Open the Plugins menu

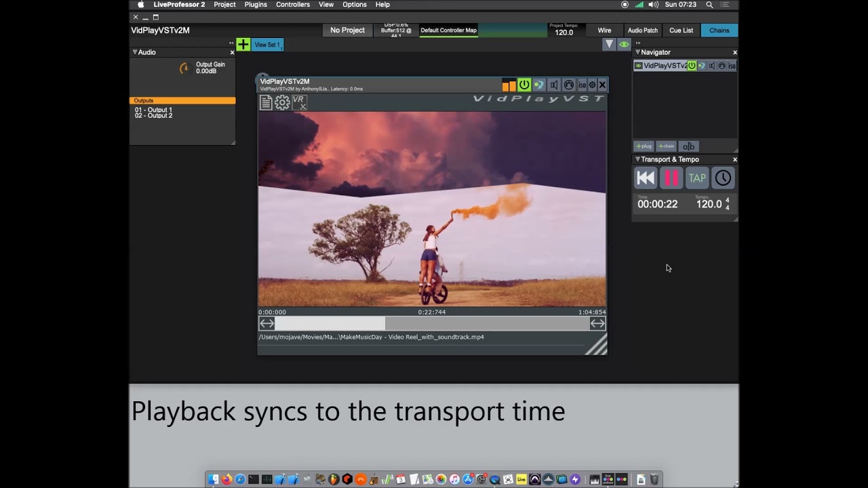(x=256, y=5)
